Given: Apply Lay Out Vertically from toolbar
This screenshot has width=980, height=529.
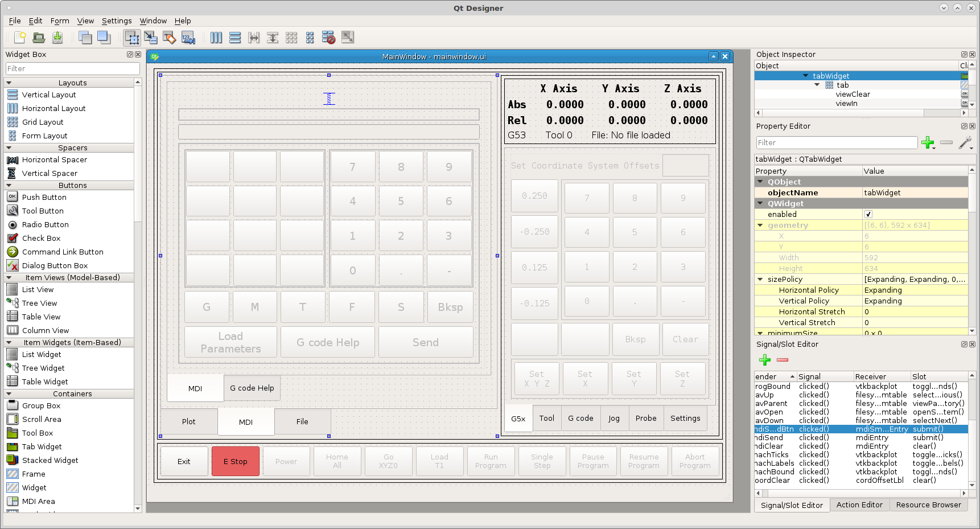Looking at the screenshot, I should tap(235, 38).
